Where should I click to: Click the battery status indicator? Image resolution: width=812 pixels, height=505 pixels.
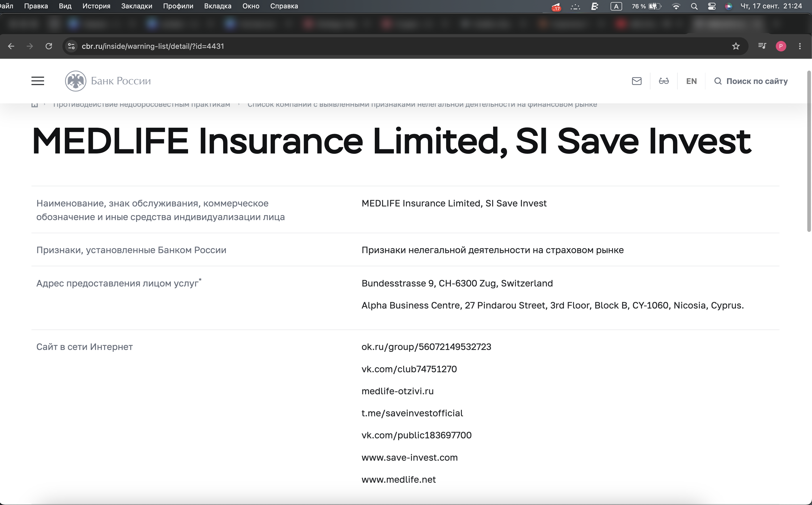[647, 6]
